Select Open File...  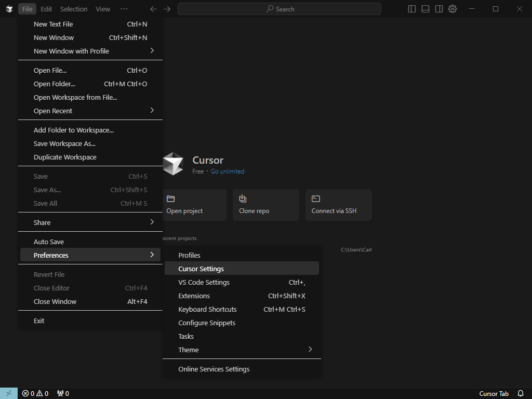[x=90, y=70]
